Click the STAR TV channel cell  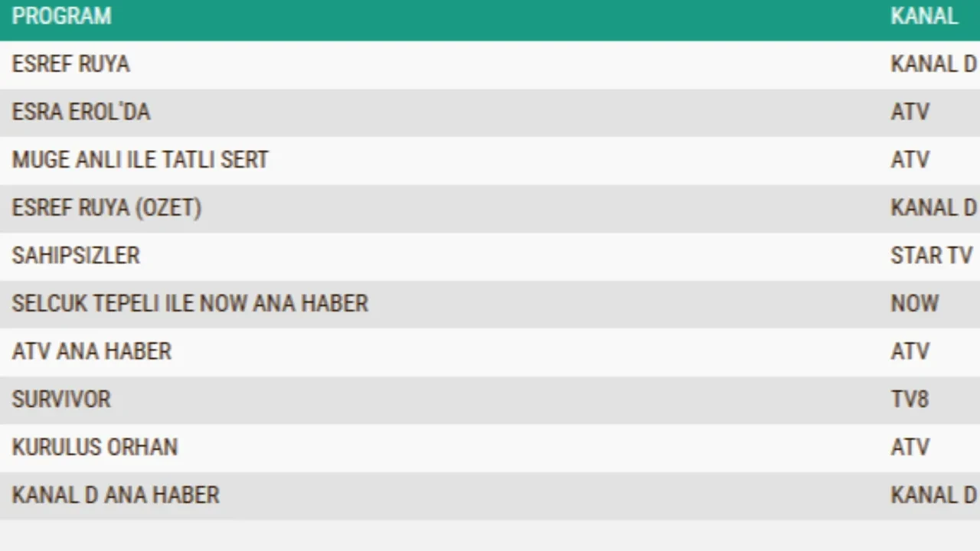tap(931, 256)
